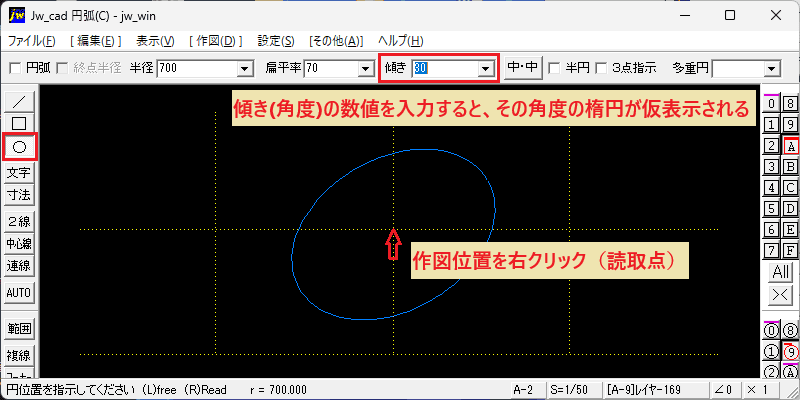The height and width of the screenshot is (400, 800).
Task: Select layer group circled 0
Action: (x=771, y=331)
